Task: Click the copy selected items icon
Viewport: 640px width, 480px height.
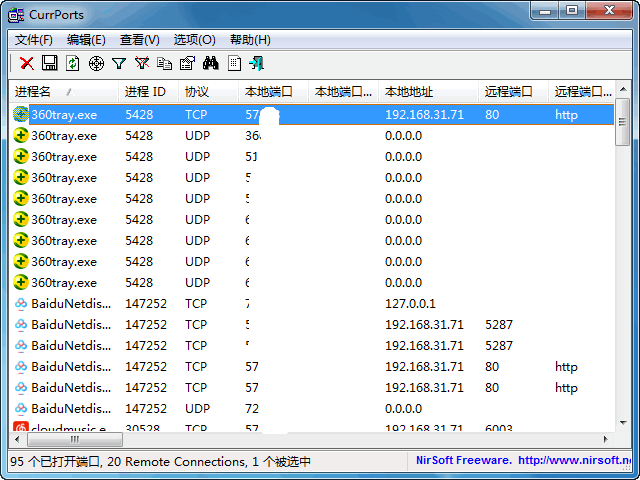Action: pos(164,64)
